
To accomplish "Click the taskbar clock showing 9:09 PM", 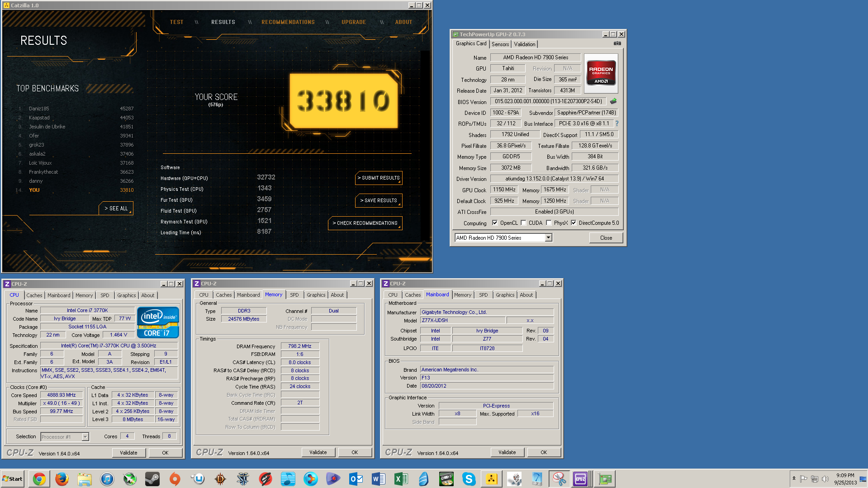I will click(x=845, y=479).
